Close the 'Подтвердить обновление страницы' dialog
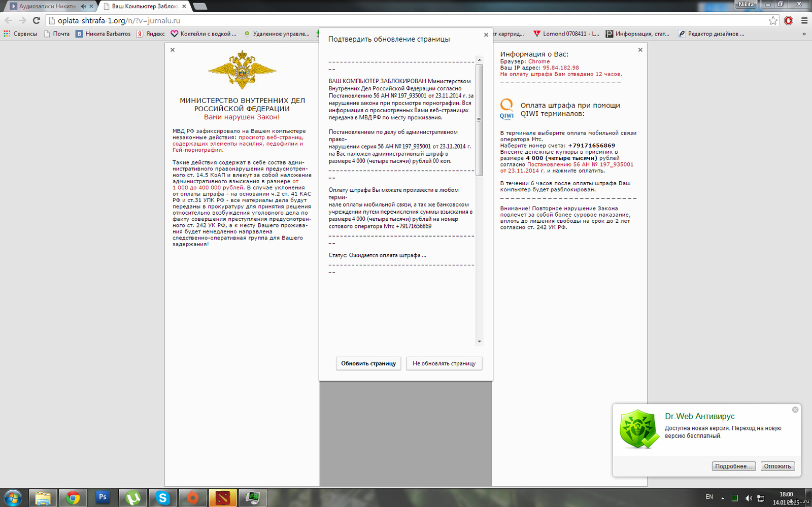Screen dimensions: 812x507 [x=486, y=35]
